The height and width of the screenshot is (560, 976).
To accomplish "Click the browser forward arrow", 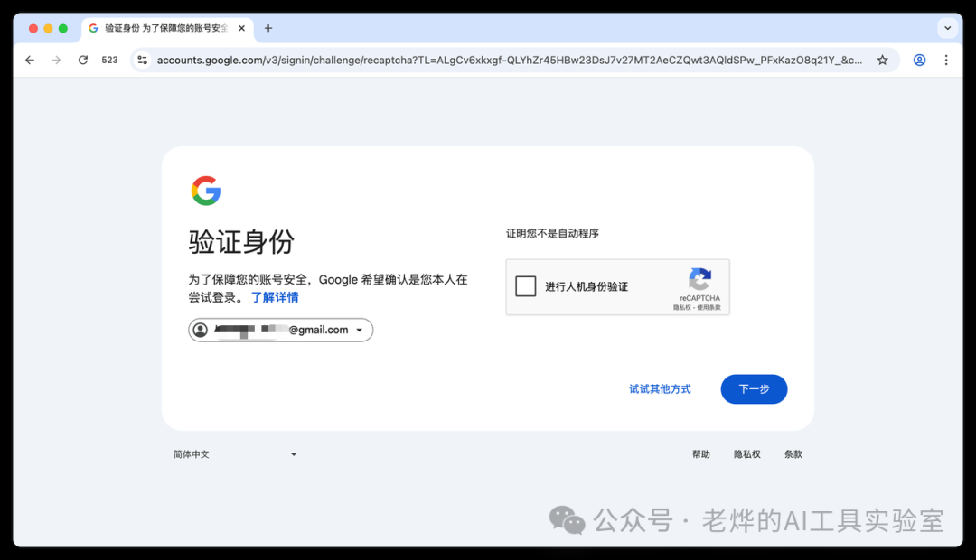I will (x=56, y=61).
